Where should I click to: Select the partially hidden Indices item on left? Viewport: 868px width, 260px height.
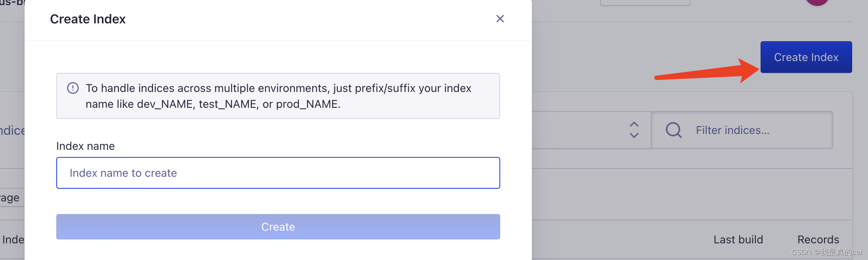[x=12, y=130]
